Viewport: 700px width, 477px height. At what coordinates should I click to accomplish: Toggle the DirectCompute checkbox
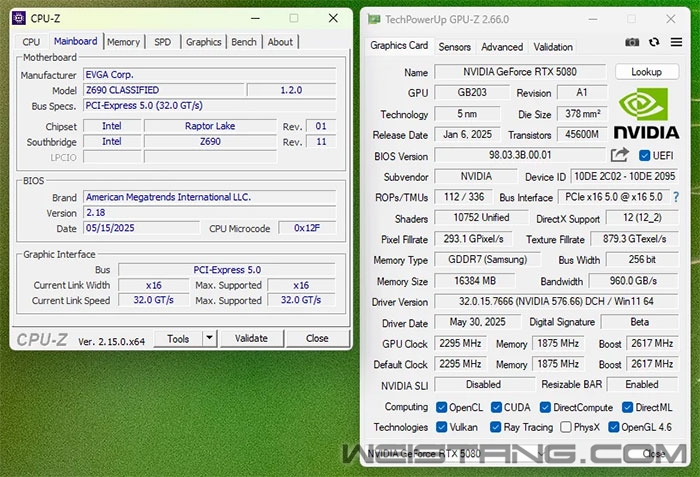click(x=545, y=407)
